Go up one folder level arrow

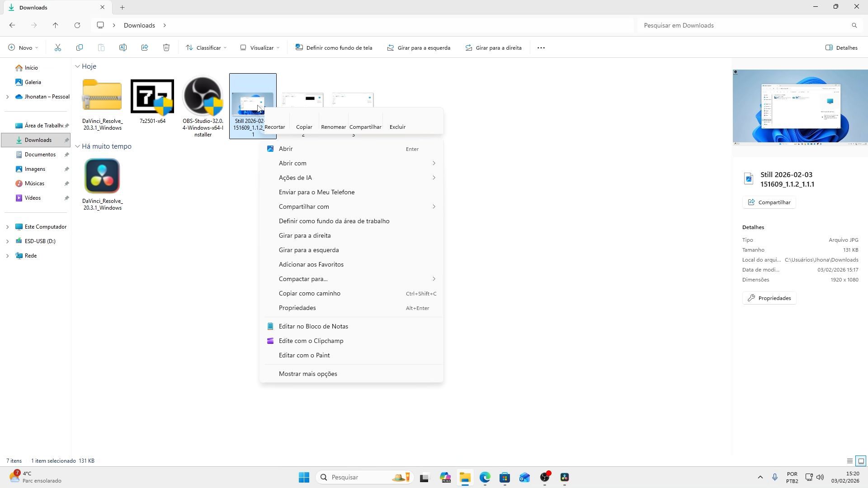(x=56, y=25)
